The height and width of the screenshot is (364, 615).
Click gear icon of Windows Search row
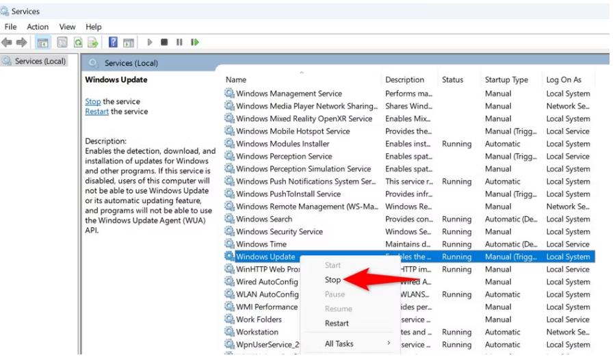pyautogui.click(x=229, y=219)
